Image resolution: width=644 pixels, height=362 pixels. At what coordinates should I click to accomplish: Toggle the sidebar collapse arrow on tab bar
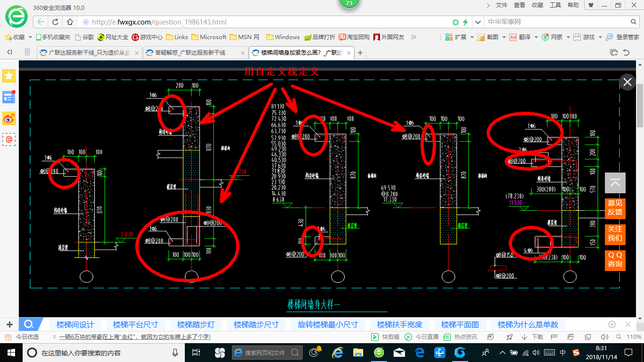coord(9,52)
